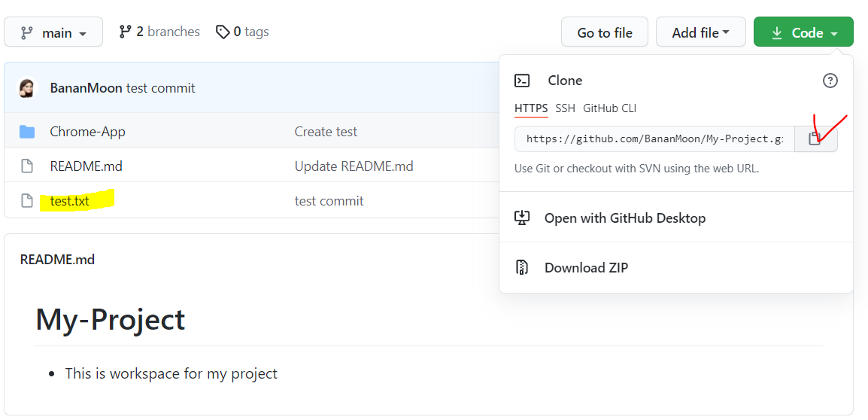Viewport: 868px width, 420px height.
Task: Open the Chrome-App folder
Action: (x=87, y=131)
